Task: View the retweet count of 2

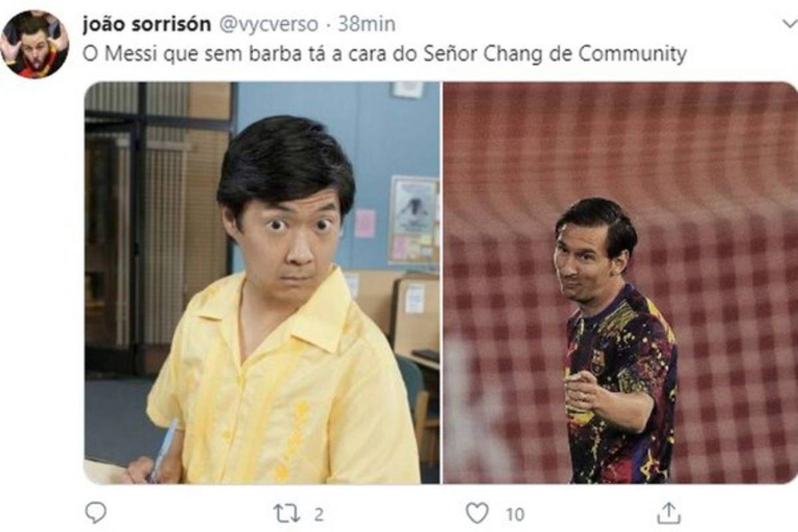Action: tap(319, 513)
